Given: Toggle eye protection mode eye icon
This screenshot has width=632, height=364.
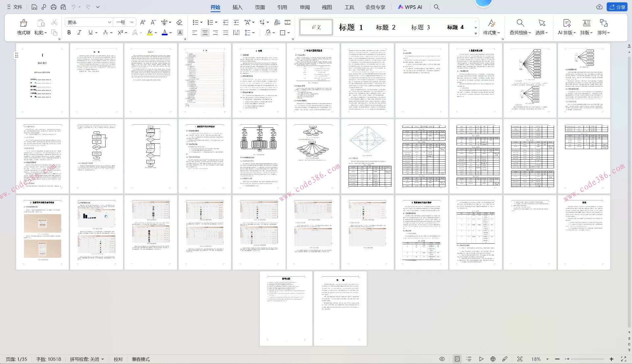Looking at the screenshot, I should tap(442, 359).
